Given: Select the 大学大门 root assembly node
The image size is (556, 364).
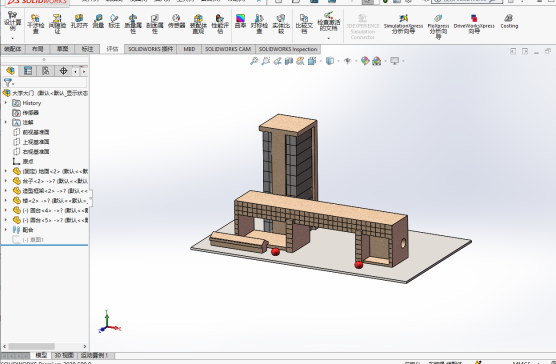Looking at the screenshot, I should click(x=45, y=93).
